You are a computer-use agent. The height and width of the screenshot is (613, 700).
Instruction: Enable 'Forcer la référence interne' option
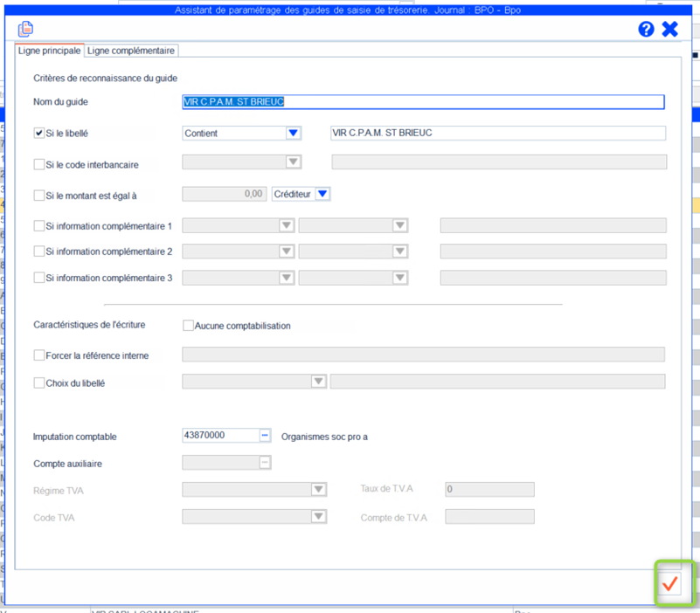point(38,355)
